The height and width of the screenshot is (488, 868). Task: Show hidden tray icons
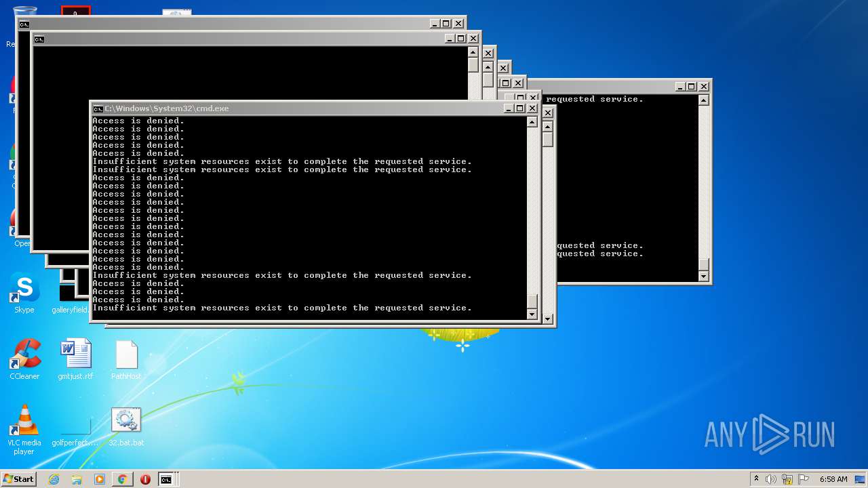(757, 479)
